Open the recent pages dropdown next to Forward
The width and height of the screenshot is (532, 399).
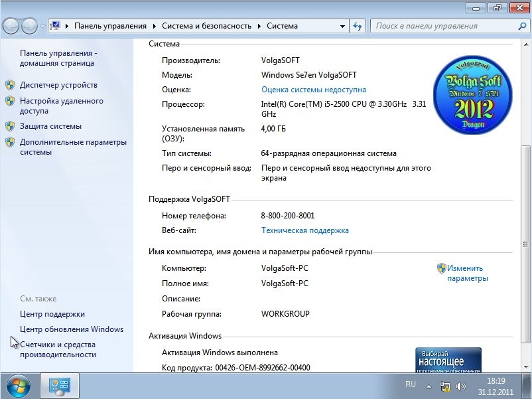pos(42,26)
